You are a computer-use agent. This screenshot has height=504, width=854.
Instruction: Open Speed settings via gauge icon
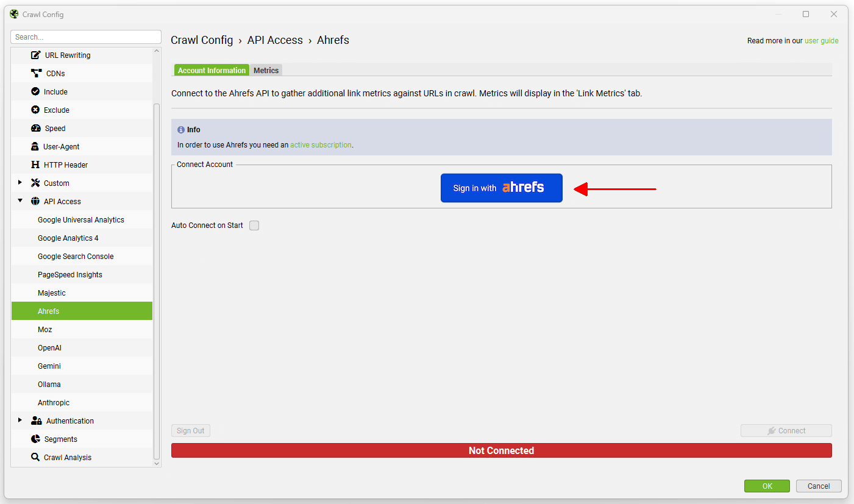(x=35, y=128)
